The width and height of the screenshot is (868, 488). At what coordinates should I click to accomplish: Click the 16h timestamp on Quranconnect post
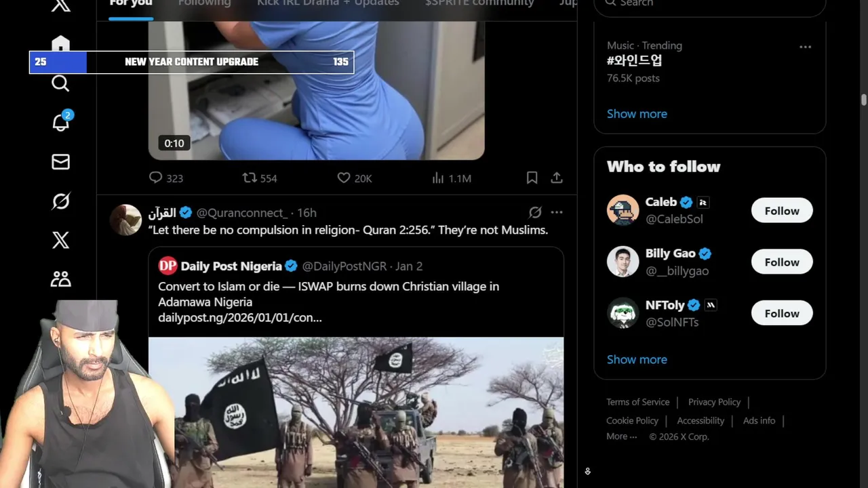click(307, 213)
